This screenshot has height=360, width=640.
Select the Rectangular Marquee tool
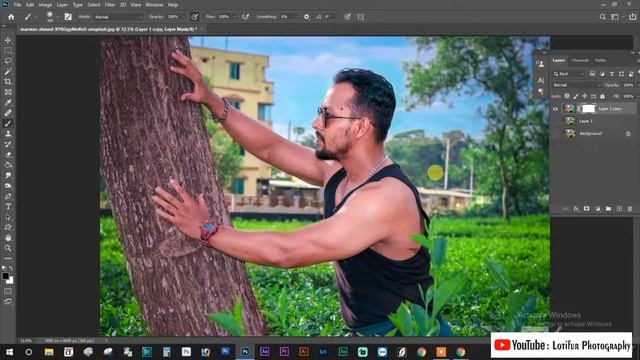tap(8, 51)
